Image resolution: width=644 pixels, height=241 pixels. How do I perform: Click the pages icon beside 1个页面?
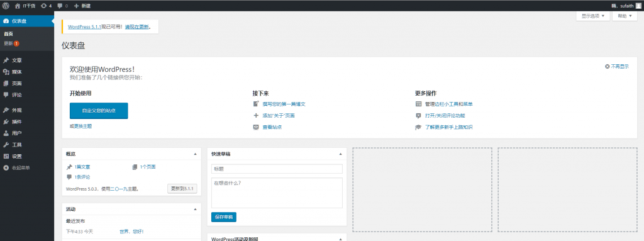pyautogui.click(x=135, y=167)
